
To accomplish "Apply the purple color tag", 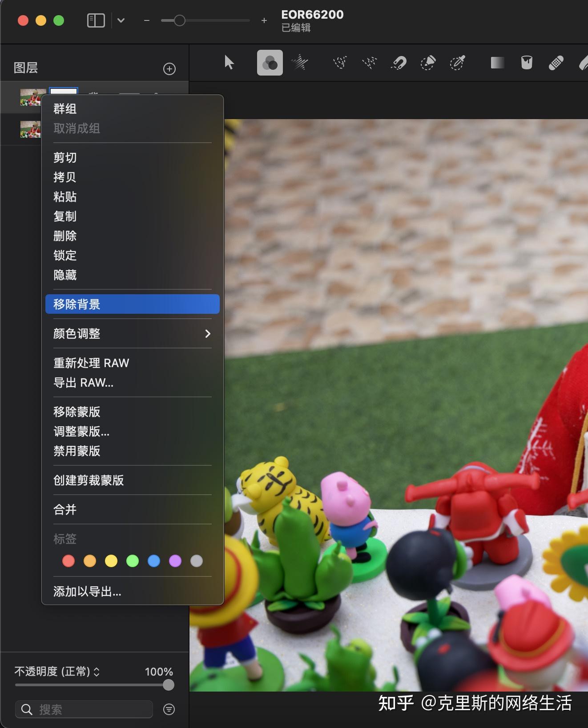I will (x=175, y=561).
